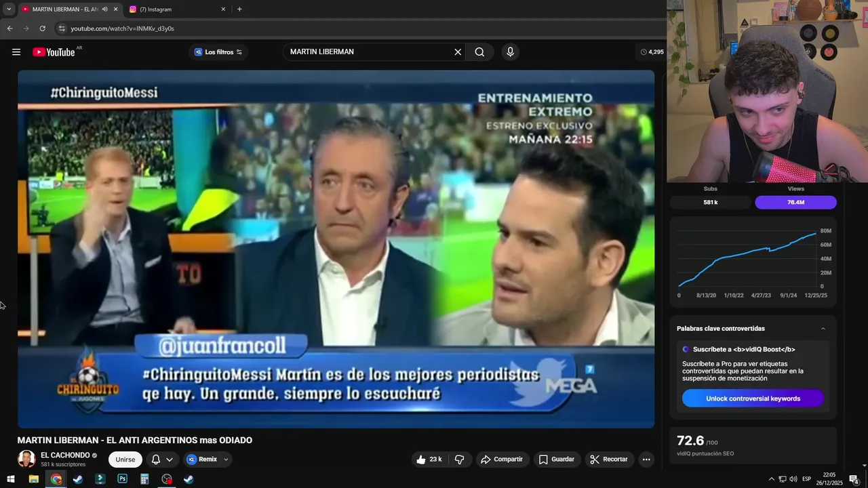Open Windows Start menu
Screen dimensions: 868x488
pyautogui.click(x=11, y=479)
